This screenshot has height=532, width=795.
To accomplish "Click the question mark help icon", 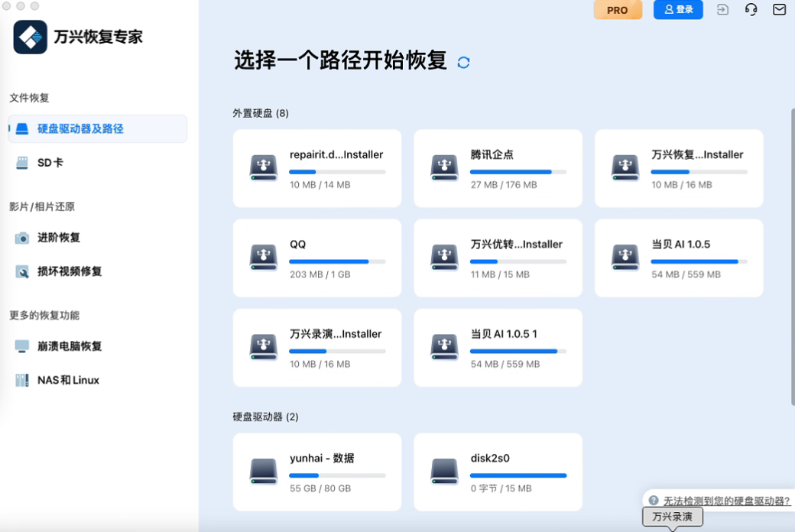I will [654, 501].
